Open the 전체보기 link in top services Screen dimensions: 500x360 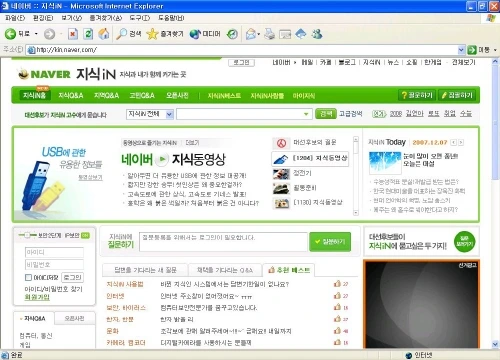tap(463, 62)
